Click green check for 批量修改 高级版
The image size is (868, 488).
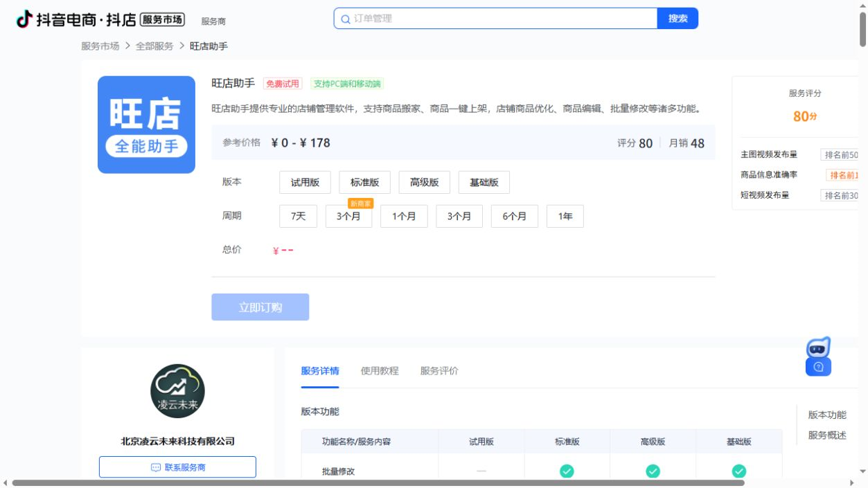click(653, 471)
